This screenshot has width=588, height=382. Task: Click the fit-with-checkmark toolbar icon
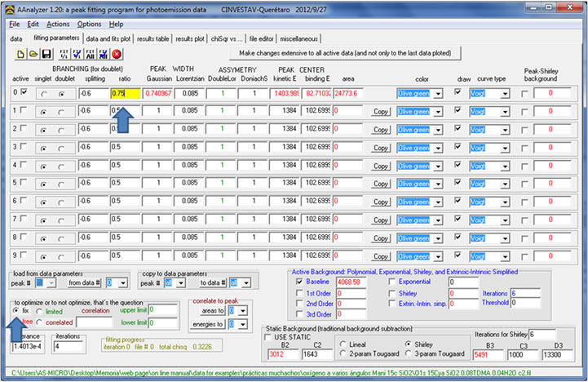(x=77, y=53)
